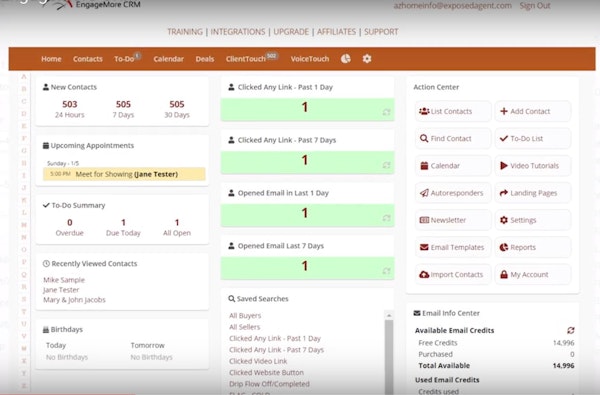Click the SUPPORT link
Viewport: 600px width, 395px height.
pyautogui.click(x=381, y=32)
